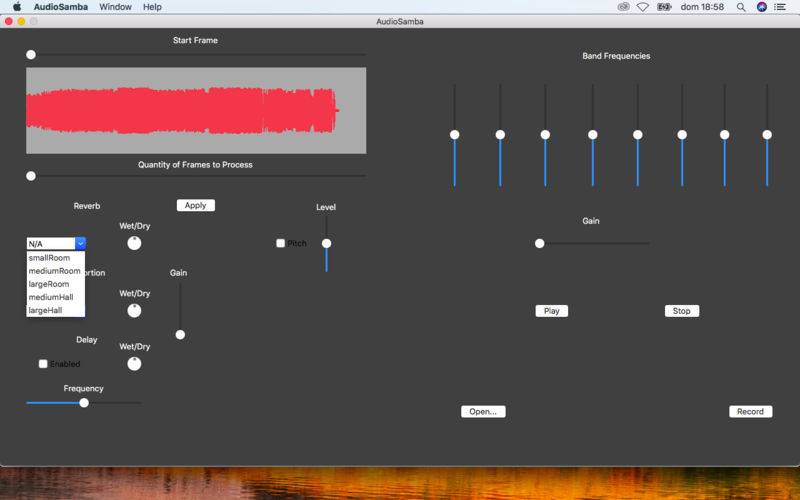Open Creative Cloud menu bar icon
The width and height of the screenshot is (800, 500).
click(623, 7)
